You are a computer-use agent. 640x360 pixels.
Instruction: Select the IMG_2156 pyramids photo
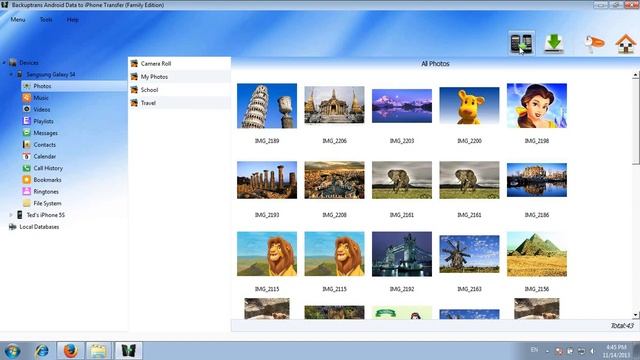537,254
